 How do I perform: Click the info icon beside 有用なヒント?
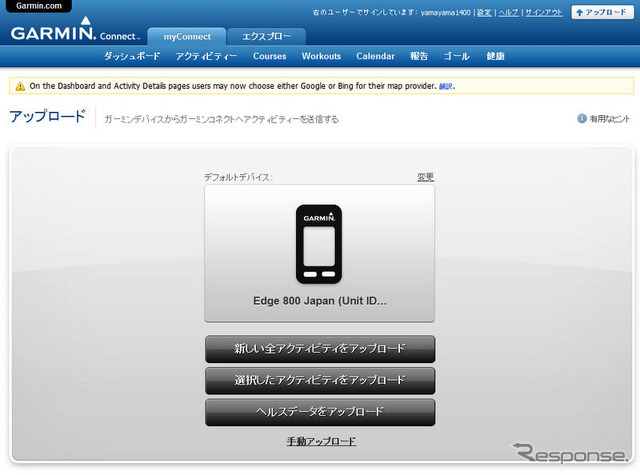[x=582, y=118]
